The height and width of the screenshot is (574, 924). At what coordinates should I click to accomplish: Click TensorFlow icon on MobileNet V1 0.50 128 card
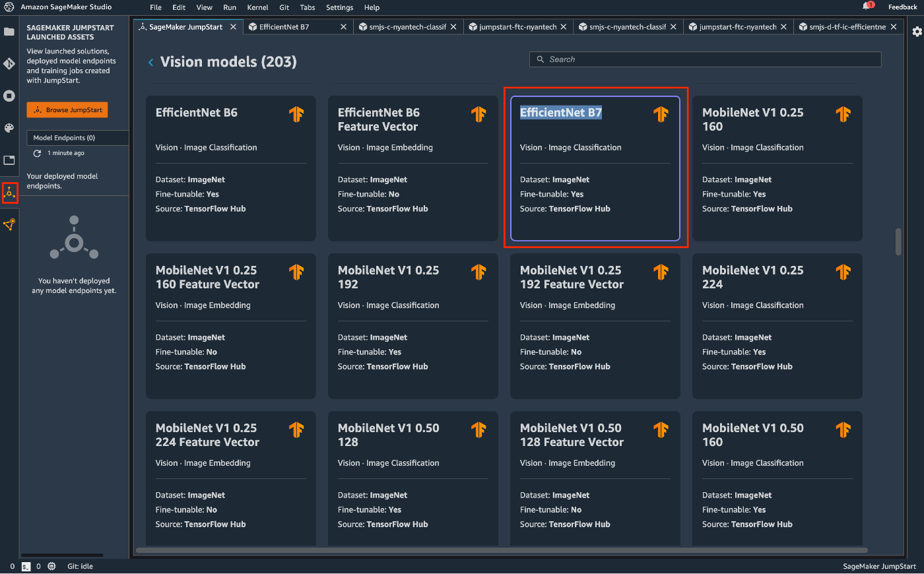(478, 430)
